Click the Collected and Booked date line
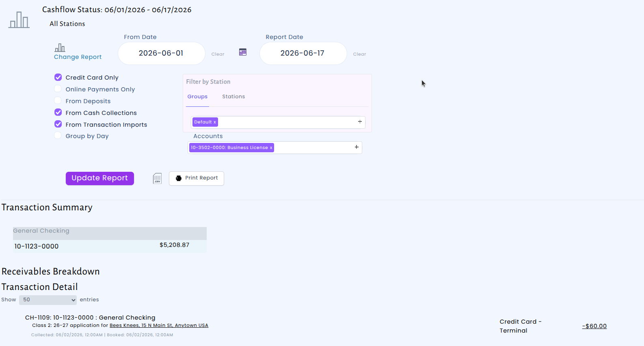This screenshot has width=644, height=346. click(x=102, y=335)
